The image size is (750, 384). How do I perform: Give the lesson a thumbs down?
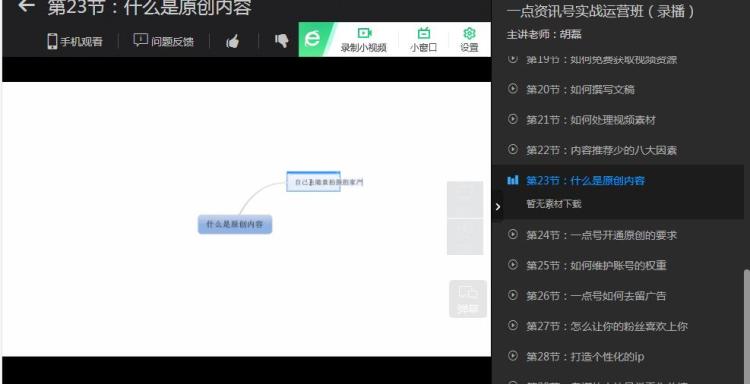coord(282,41)
